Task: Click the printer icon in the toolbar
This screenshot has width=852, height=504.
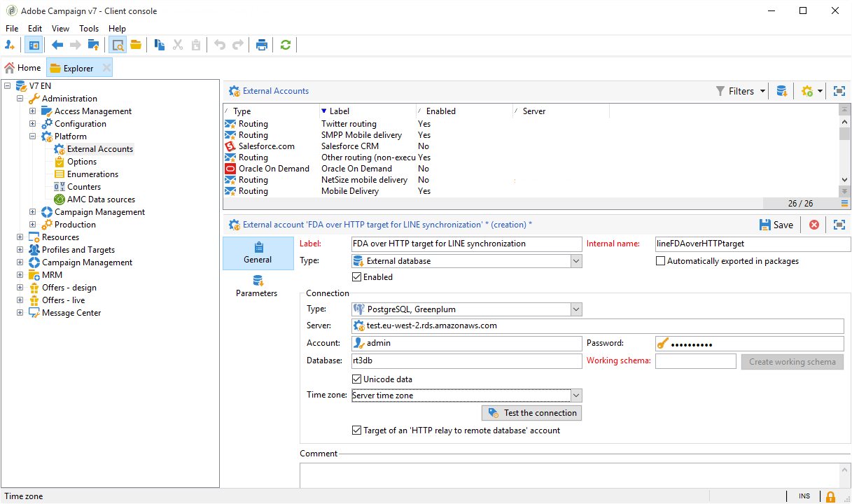Action: pyautogui.click(x=262, y=45)
